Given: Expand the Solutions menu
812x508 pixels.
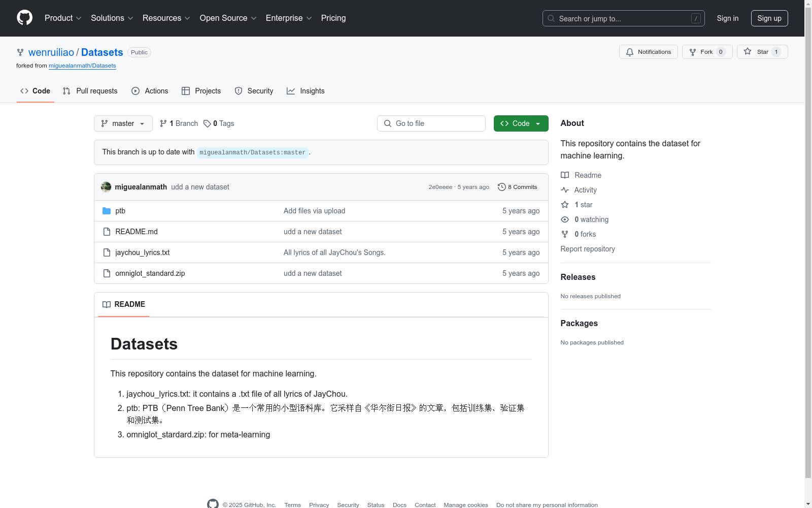Looking at the screenshot, I should [x=112, y=18].
